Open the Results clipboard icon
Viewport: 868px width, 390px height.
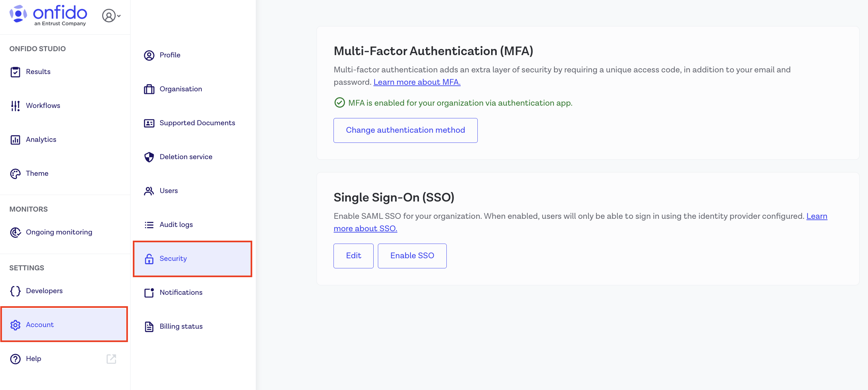[15, 72]
